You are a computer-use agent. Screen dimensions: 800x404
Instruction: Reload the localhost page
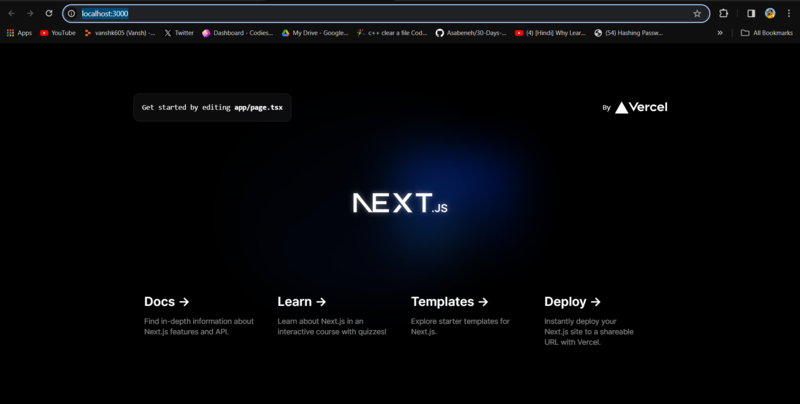pyautogui.click(x=49, y=13)
